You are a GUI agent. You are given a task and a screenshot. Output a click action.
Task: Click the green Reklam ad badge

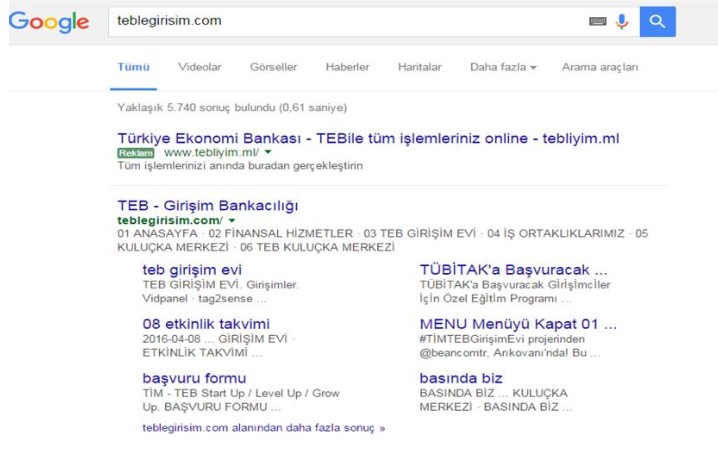pyautogui.click(x=136, y=152)
